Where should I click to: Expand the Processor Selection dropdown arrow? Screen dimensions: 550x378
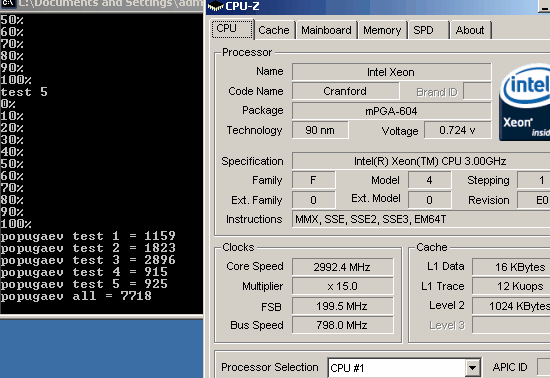click(x=472, y=368)
